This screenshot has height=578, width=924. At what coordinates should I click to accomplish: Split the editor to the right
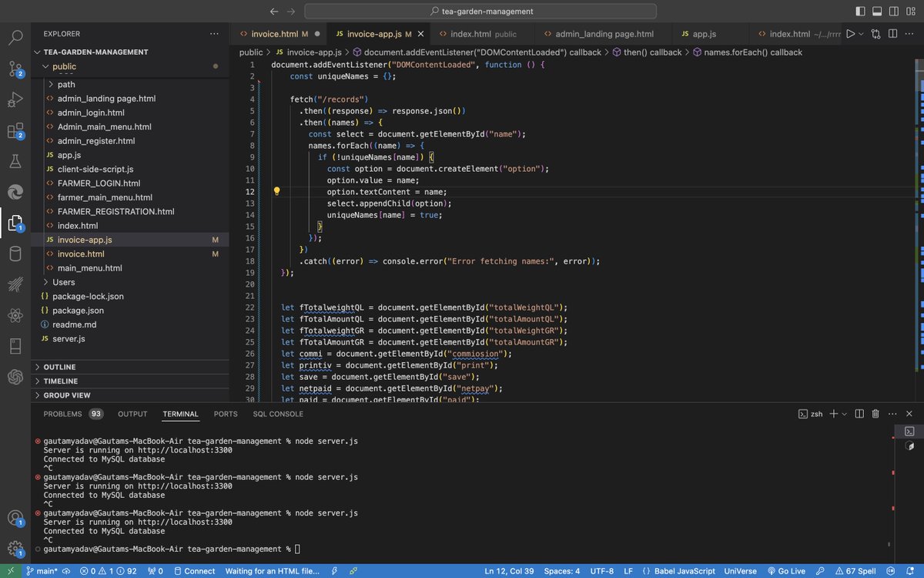pos(894,34)
